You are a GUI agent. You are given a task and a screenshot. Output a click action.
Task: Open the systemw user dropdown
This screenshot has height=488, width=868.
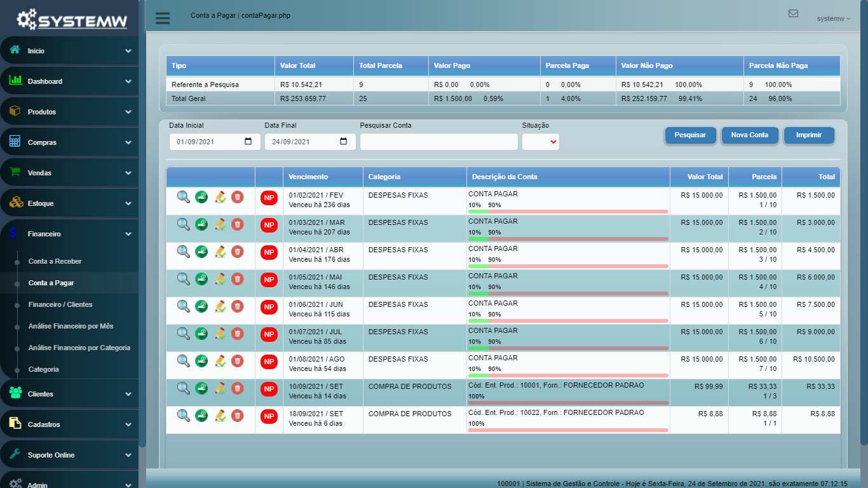click(833, 19)
